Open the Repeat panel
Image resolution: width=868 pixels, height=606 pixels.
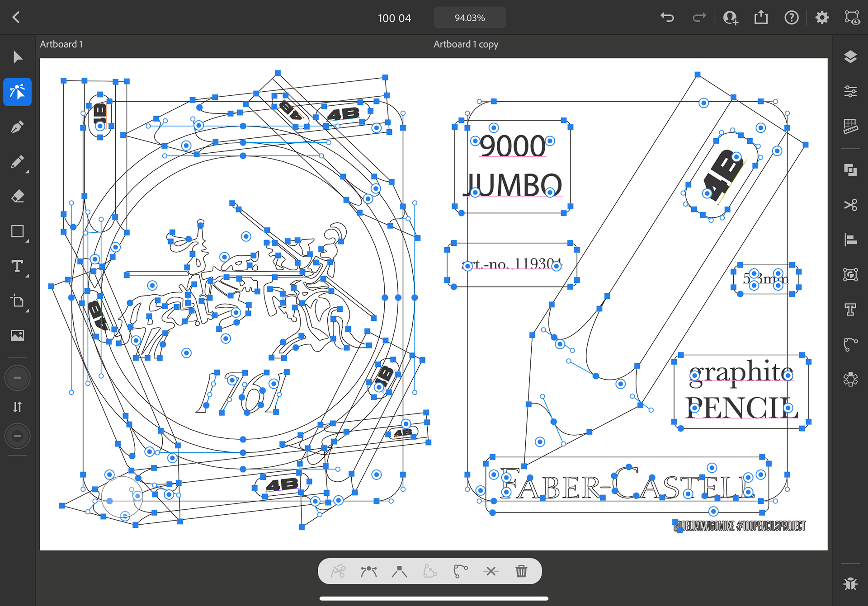[850, 379]
